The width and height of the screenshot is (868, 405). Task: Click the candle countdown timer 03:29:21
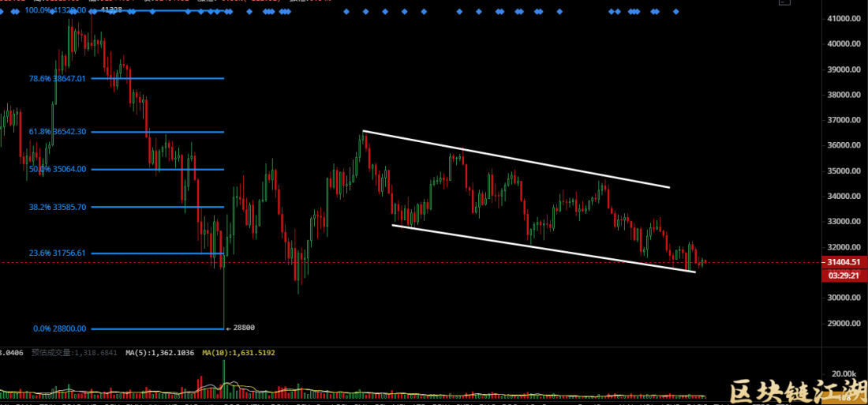click(844, 274)
